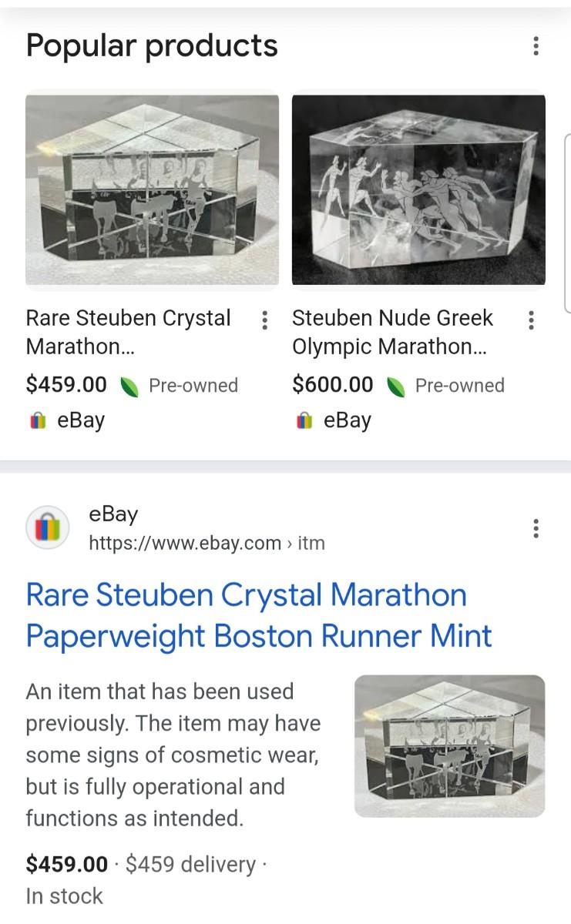Click the eBay site name above the URL
The image size is (571, 924).
pos(113,514)
